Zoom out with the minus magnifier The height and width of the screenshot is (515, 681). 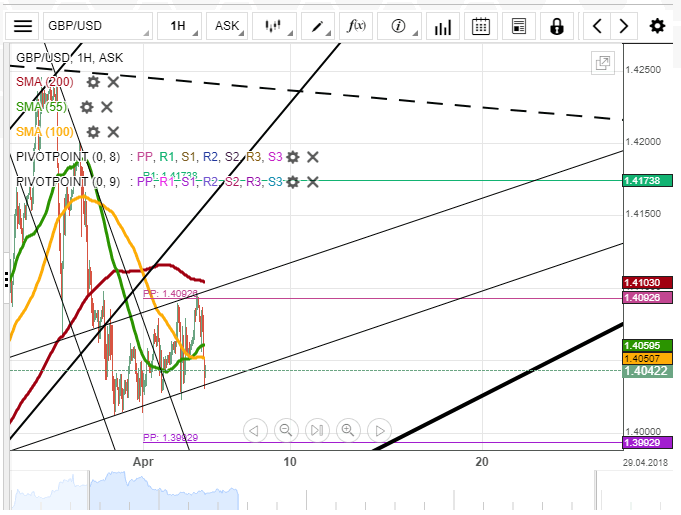[286, 431]
